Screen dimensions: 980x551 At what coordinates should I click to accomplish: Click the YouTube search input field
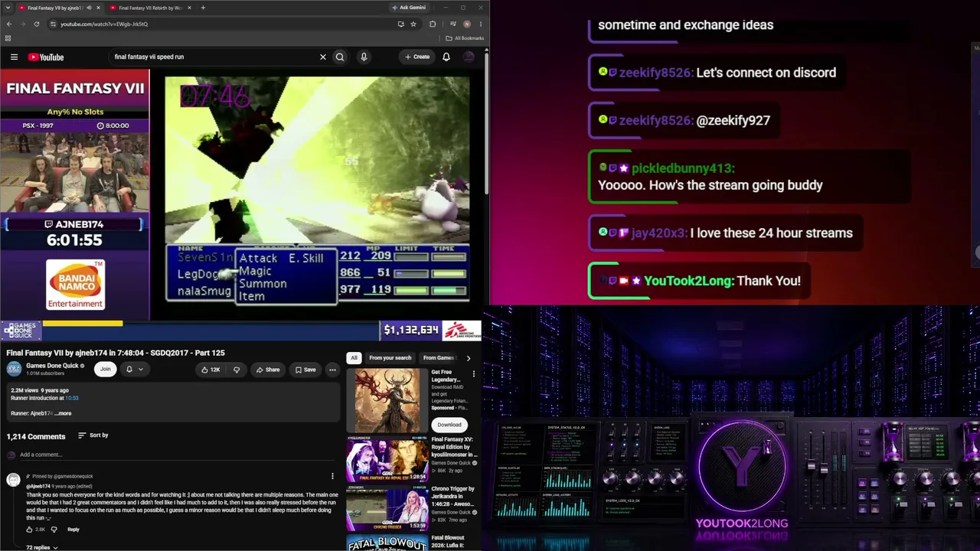point(214,57)
